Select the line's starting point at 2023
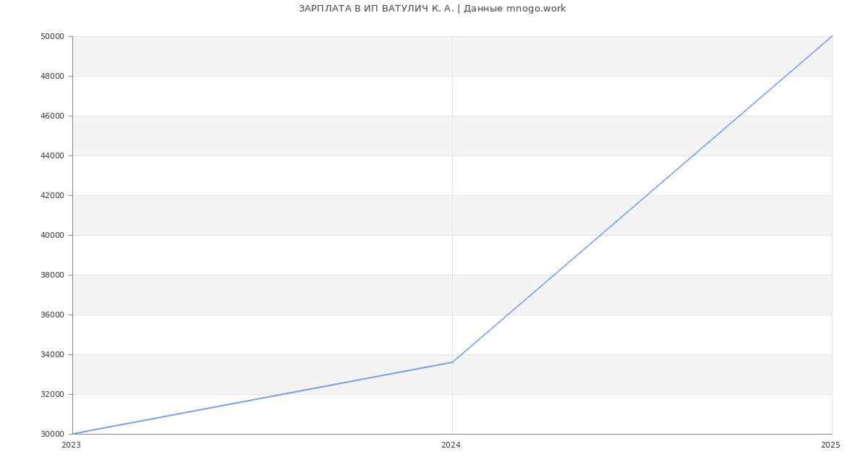This screenshot has width=868, height=470. coord(73,434)
